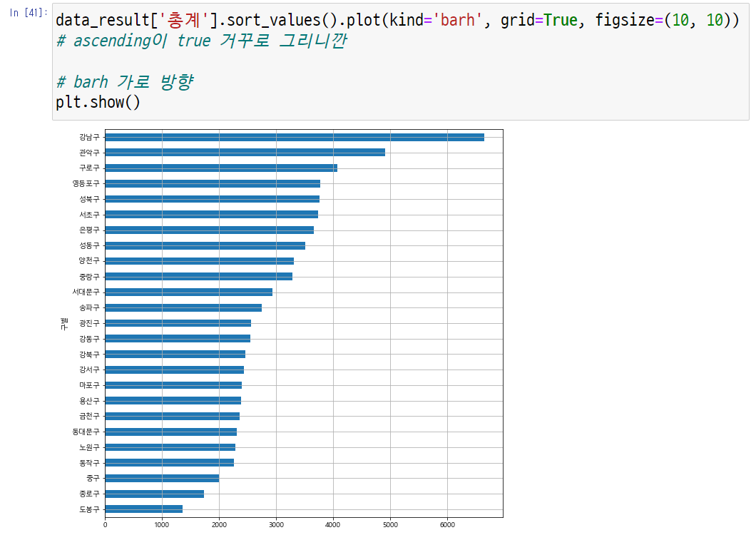This screenshot has width=756, height=535.
Task: Click the 0 tick on the x-axis
Action: [x=105, y=525]
